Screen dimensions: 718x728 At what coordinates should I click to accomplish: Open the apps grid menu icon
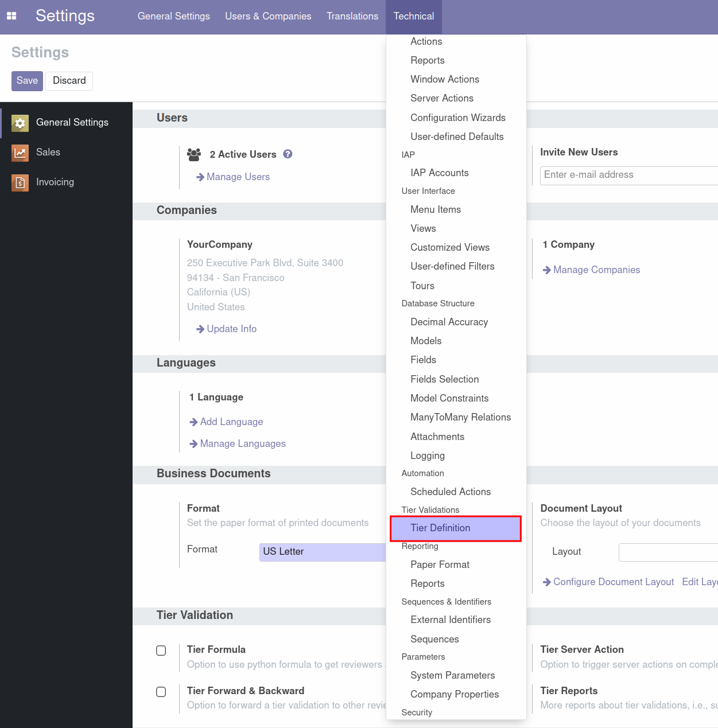tap(11, 16)
